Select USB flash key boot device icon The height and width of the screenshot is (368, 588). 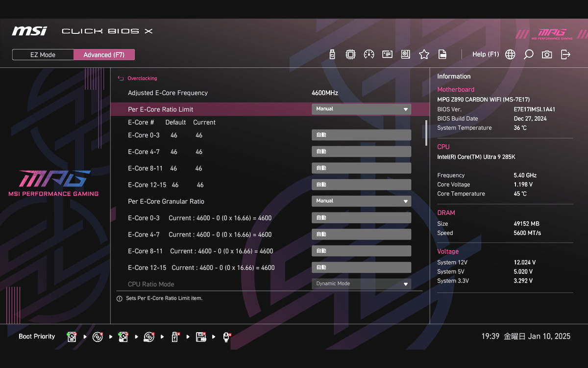[x=175, y=337]
